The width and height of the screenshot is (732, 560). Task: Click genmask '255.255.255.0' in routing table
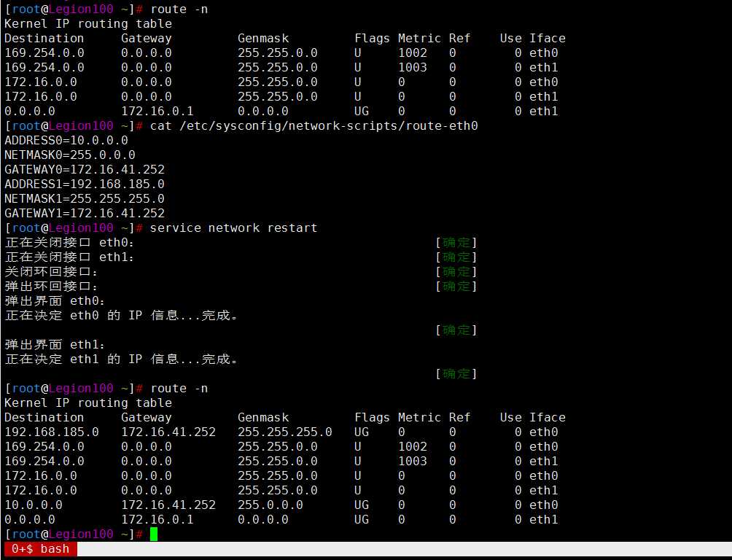tap(285, 432)
